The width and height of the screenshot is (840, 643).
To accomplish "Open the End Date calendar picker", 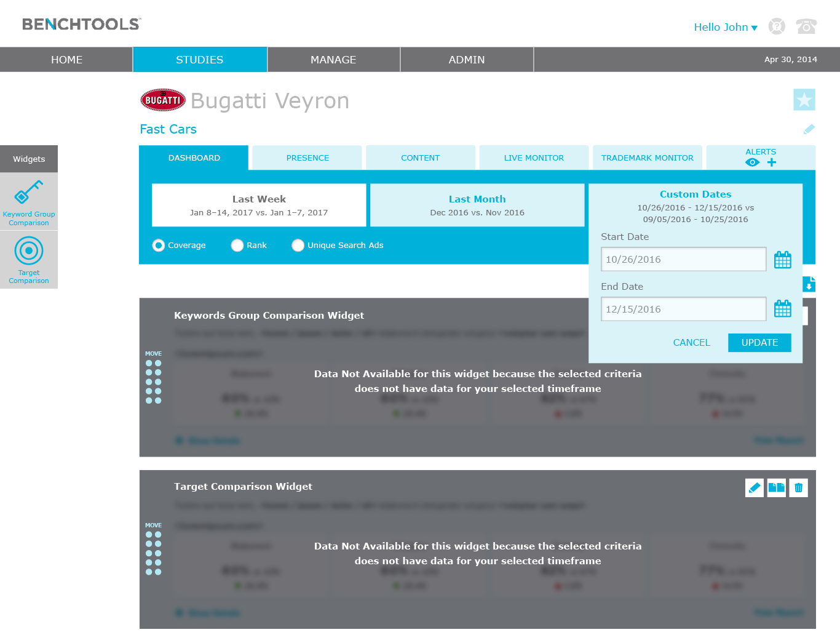I will [782, 309].
